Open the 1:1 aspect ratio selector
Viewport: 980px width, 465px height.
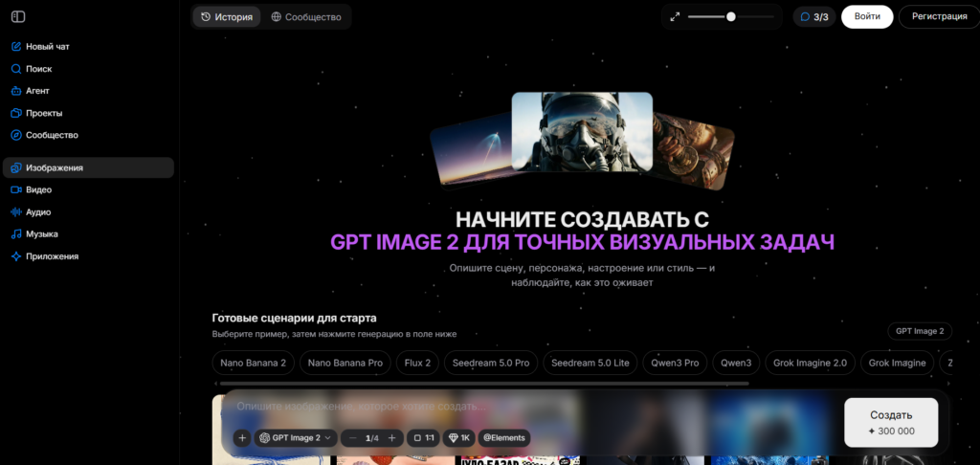point(423,438)
